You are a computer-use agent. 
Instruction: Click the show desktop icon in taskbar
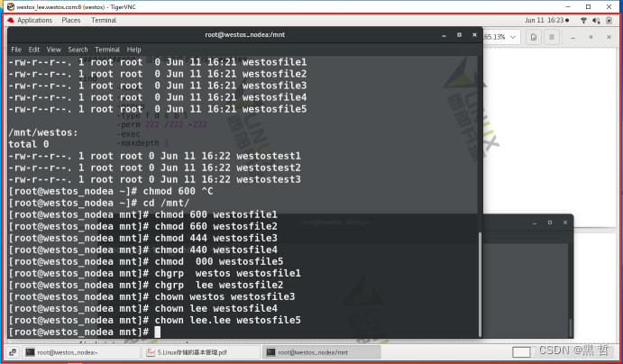point(13,352)
